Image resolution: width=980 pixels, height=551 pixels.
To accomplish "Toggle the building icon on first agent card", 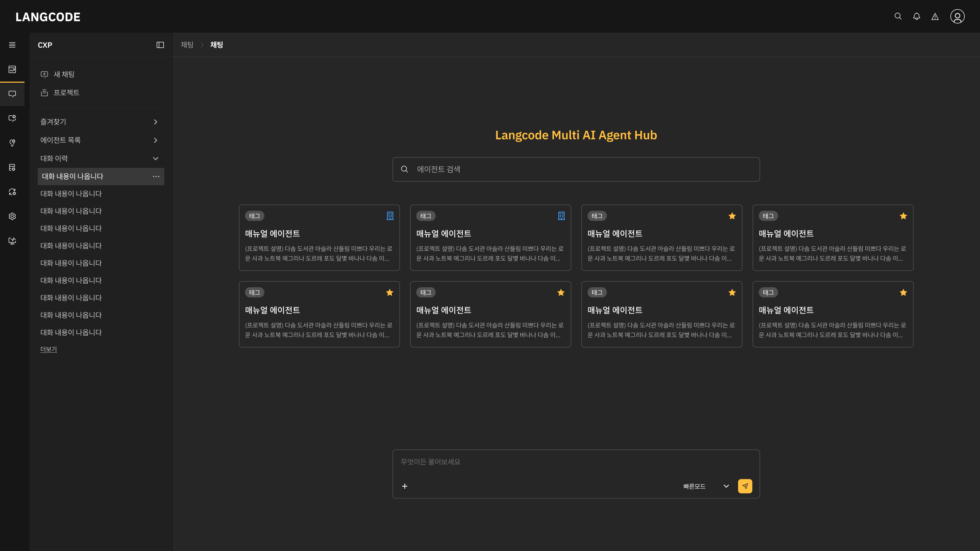I will 390,216.
